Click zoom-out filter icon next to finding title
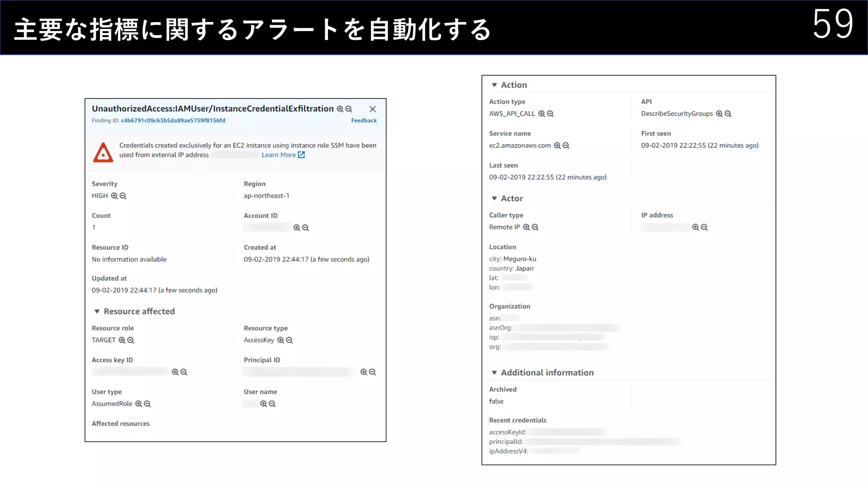Image resolution: width=868 pixels, height=488 pixels. tap(349, 109)
